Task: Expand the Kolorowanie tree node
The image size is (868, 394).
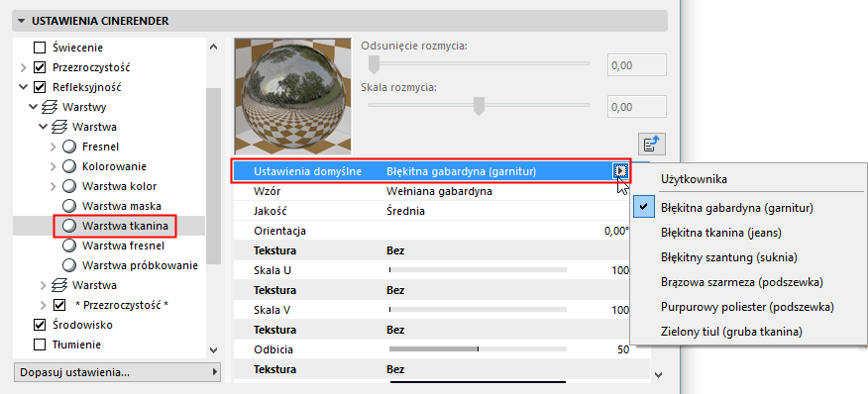Action: 54,166
